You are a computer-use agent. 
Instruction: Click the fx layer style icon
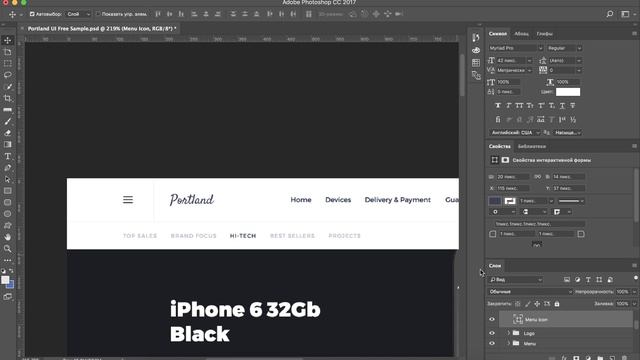pos(564,358)
